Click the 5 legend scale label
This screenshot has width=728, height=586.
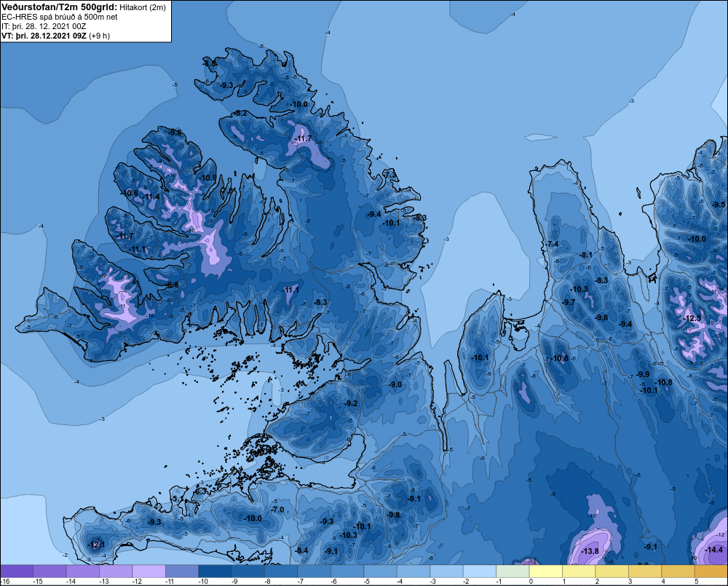point(697,582)
